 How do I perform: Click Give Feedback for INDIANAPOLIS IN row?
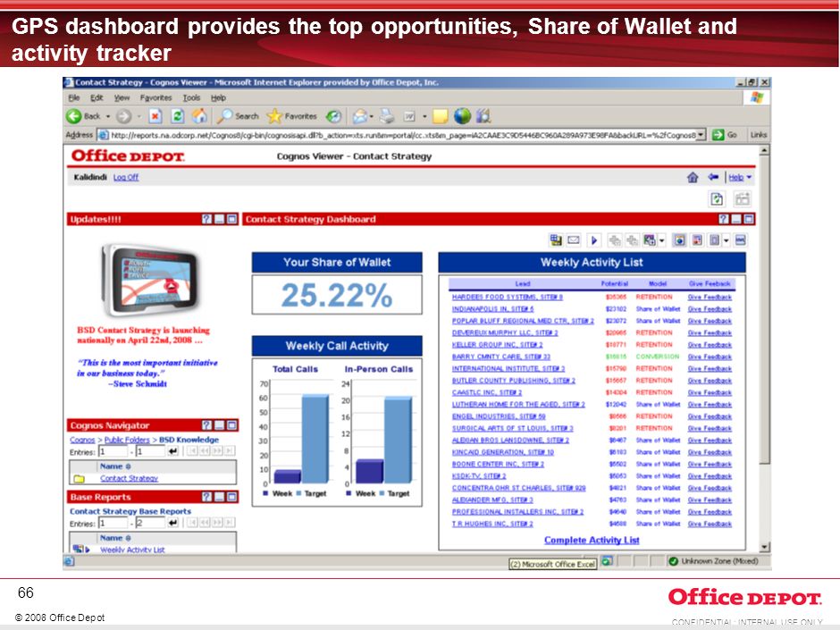point(710,309)
